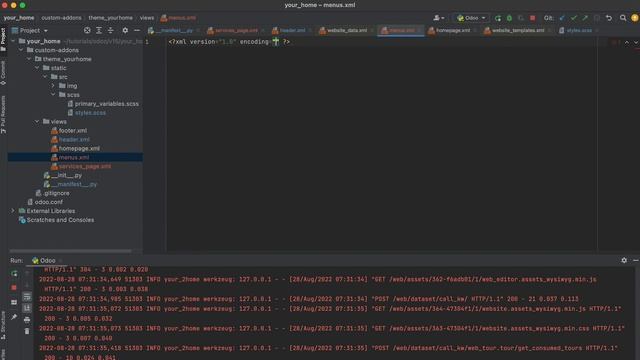Open .gitignore in project tree

(56, 193)
